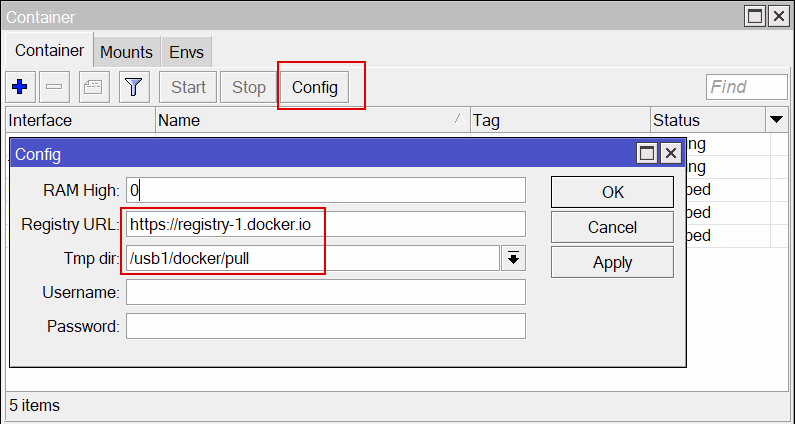
Task: Click the Apply button
Action: coord(612,262)
